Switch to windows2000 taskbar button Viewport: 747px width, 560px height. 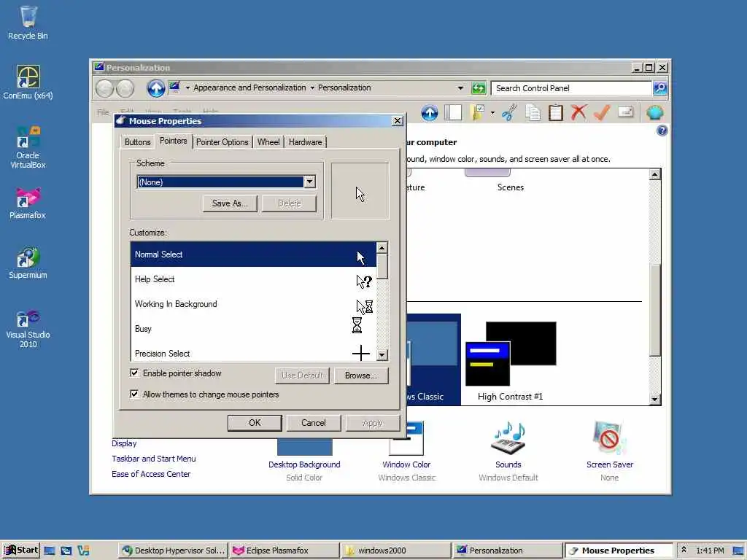[x=396, y=551]
